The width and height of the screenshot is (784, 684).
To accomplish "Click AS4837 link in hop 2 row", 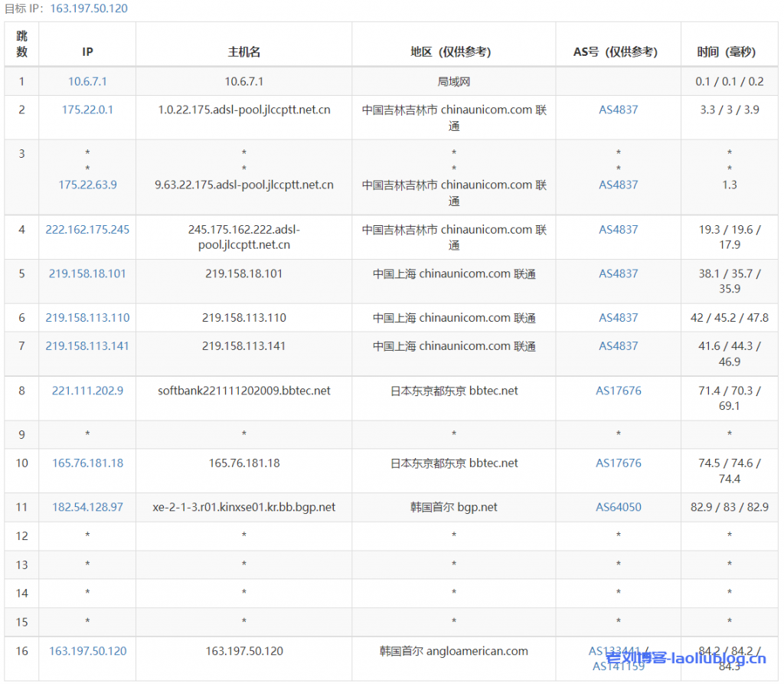I will (x=618, y=110).
